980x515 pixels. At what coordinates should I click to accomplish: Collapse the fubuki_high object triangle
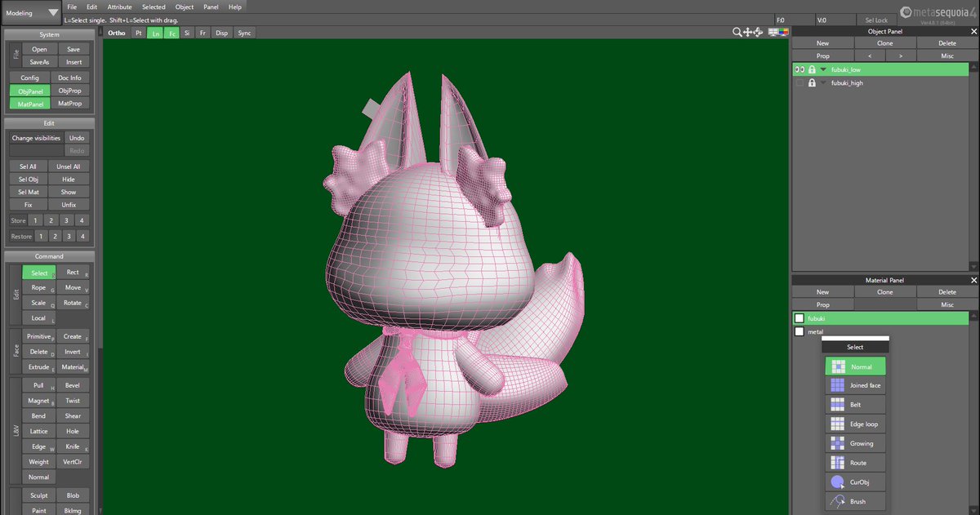(823, 83)
